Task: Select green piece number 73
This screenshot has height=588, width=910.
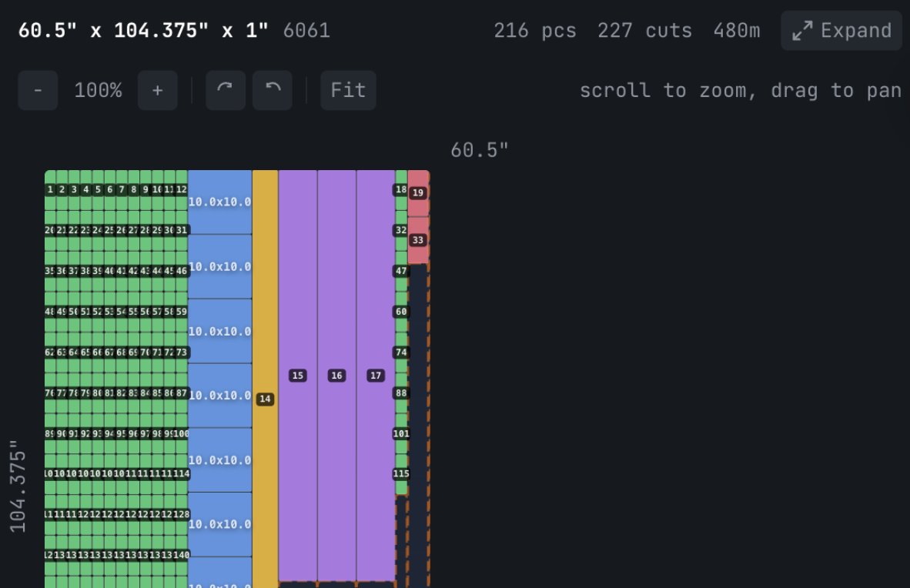Action: click(182, 352)
